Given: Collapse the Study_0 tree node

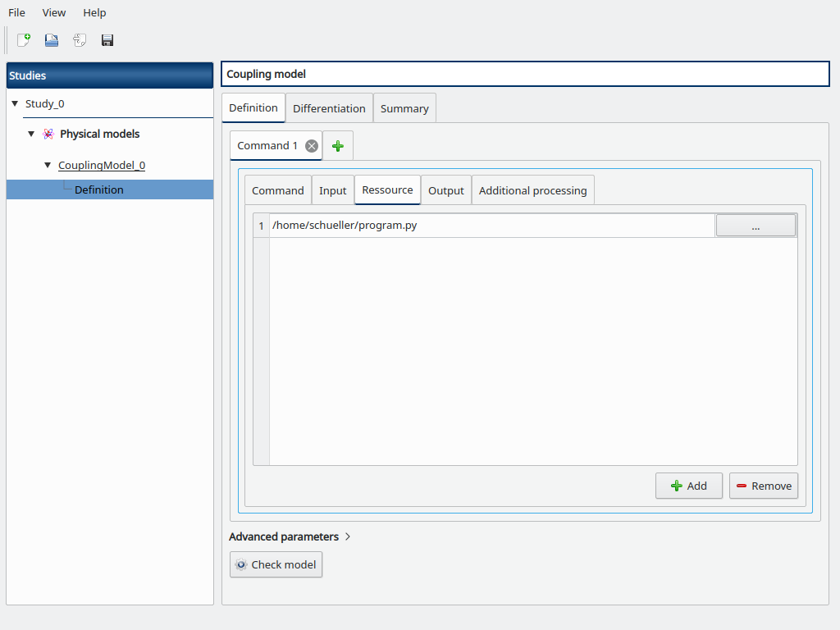Looking at the screenshot, I should 15,103.
